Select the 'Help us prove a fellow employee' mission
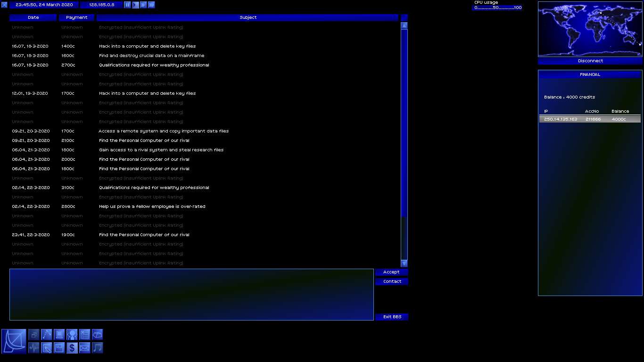The height and width of the screenshot is (362, 644). [152, 206]
